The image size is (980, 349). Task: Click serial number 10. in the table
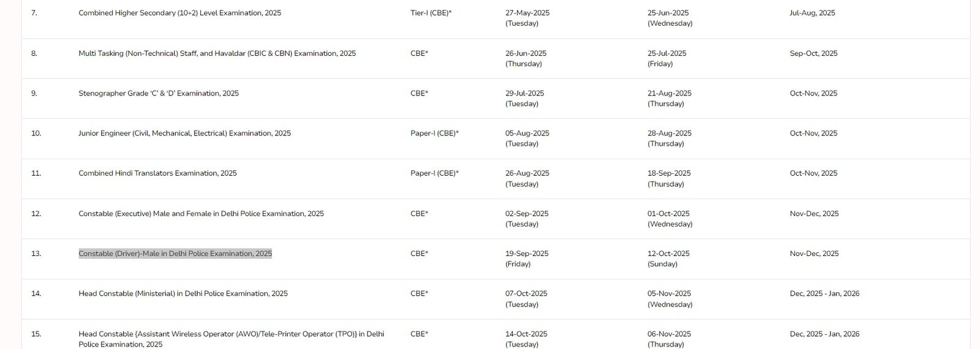[36, 133]
